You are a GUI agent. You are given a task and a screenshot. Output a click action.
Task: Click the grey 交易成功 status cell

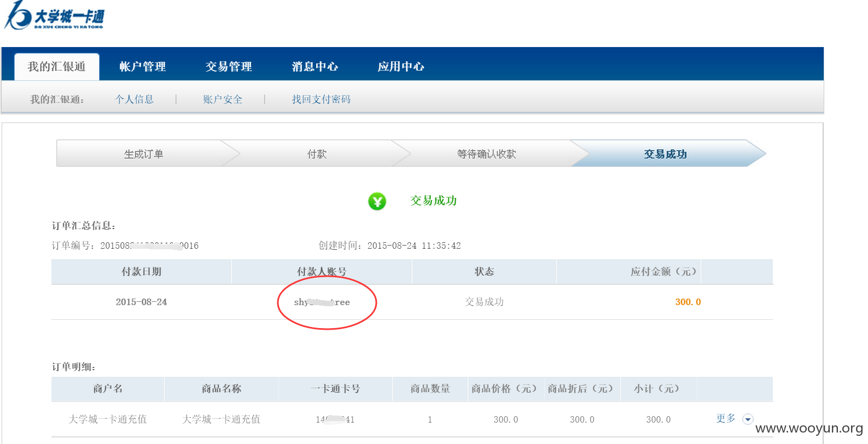click(x=484, y=302)
